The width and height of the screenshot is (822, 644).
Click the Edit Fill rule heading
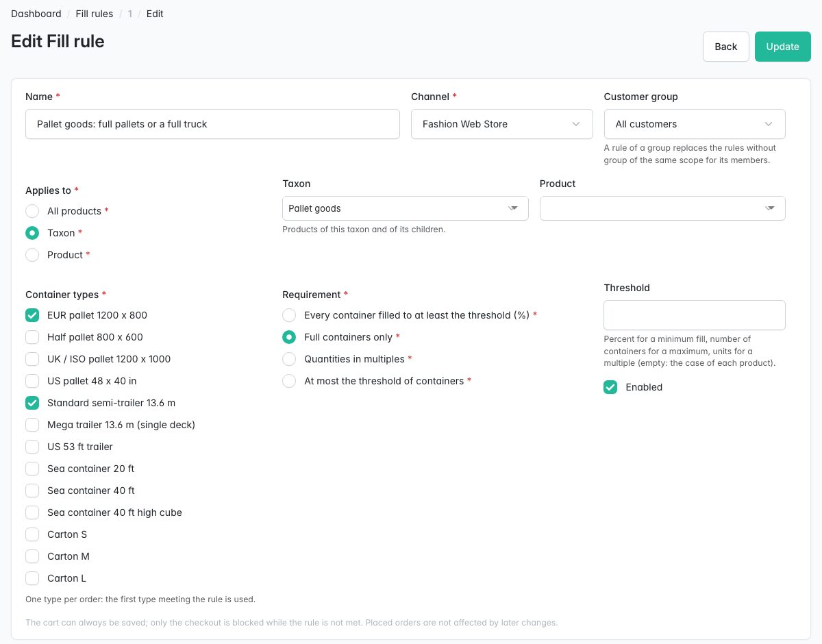(58, 41)
